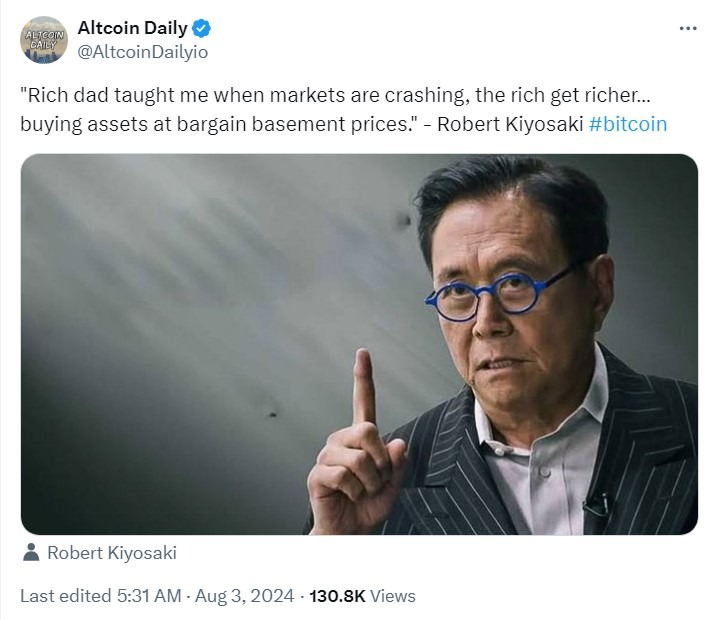719x620 pixels.
Task: Click the Views label
Action: click(393, 596)
